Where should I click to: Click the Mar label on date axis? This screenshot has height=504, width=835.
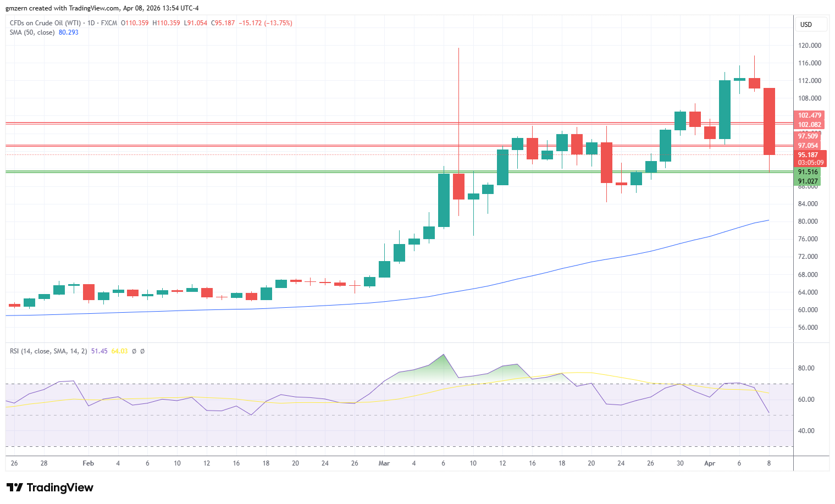(x=384, y=463)
